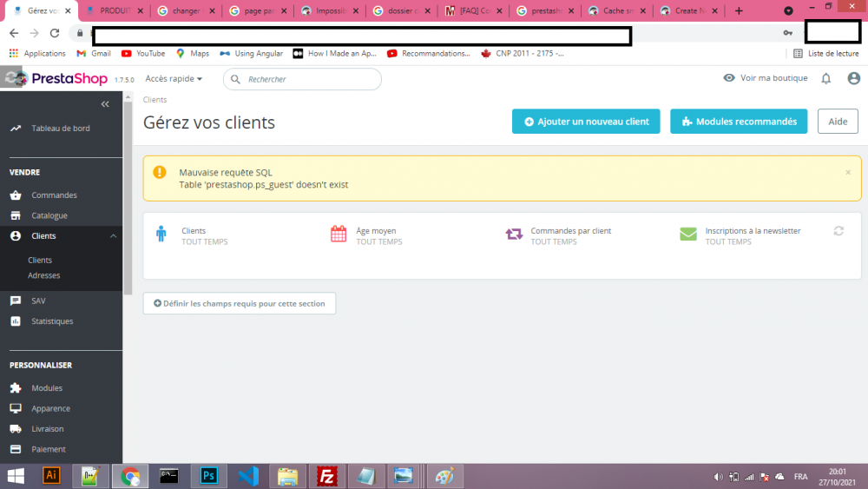Go back in browser history
This screenshot has width=868, height=489.
click(x=14, y=33)
